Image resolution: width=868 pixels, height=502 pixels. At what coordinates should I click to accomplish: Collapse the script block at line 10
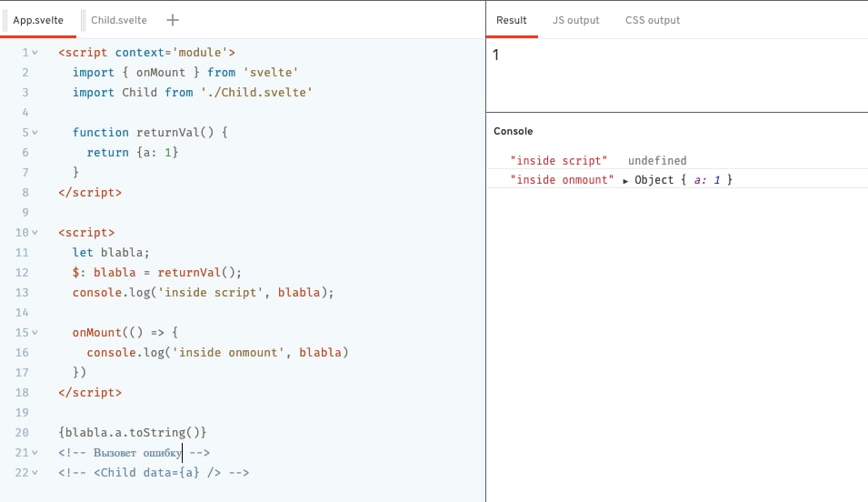[x=35, y=233]
